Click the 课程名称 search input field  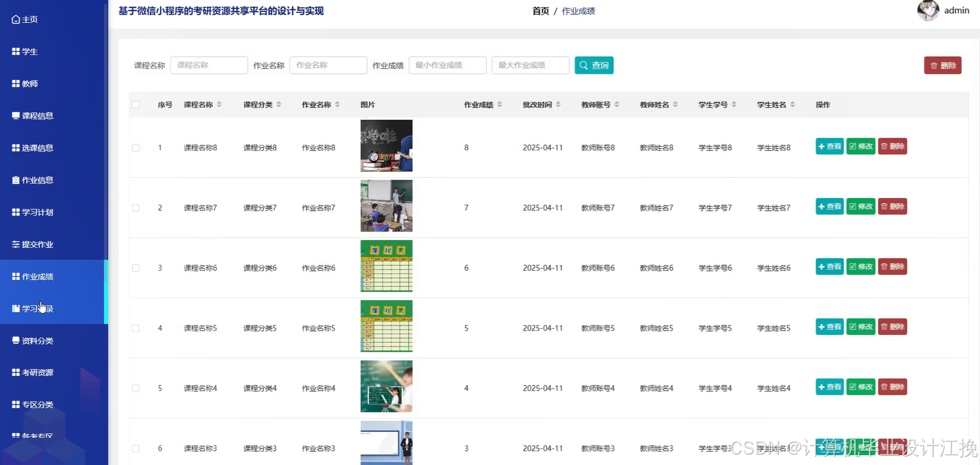click(x=209, y=65)
